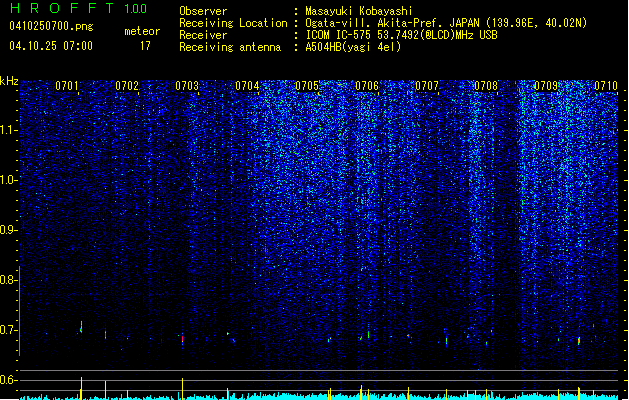The height and width of the screenshot is (400, 629).
Task: Click the 0709 time marker
Action: pos(546,85)
